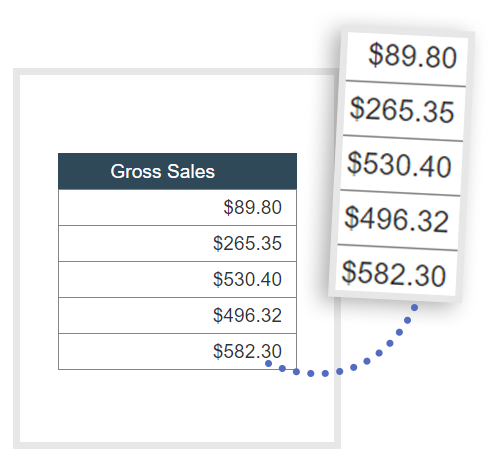Click the blank area above Gross Sales table

tap(177, 113)
